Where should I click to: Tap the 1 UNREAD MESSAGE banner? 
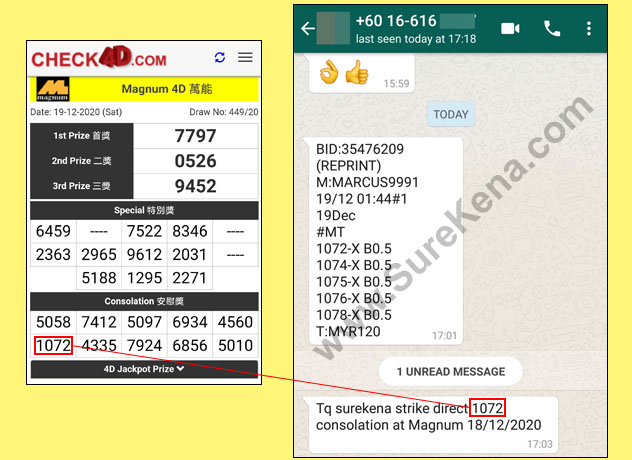(x=451, y=371)
